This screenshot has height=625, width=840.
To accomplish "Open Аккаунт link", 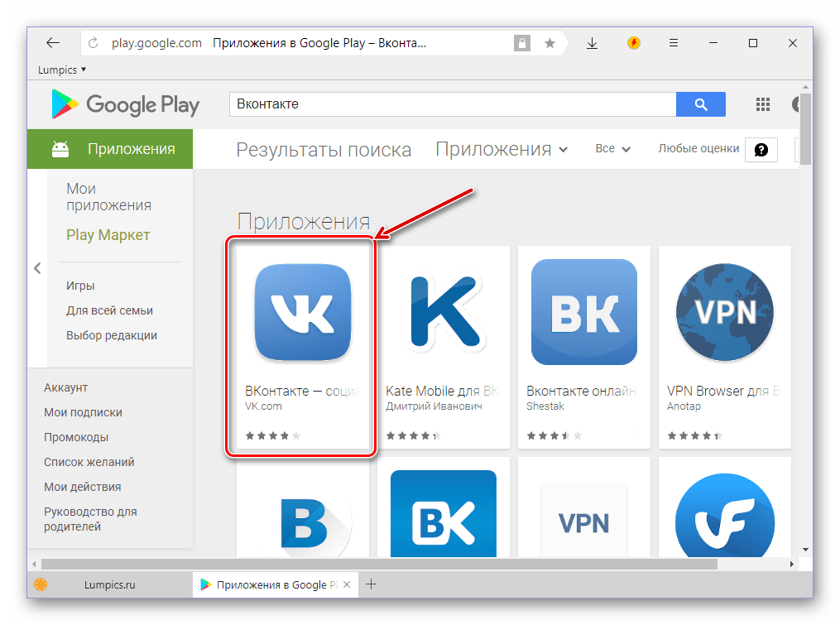I will coord(66,387).
